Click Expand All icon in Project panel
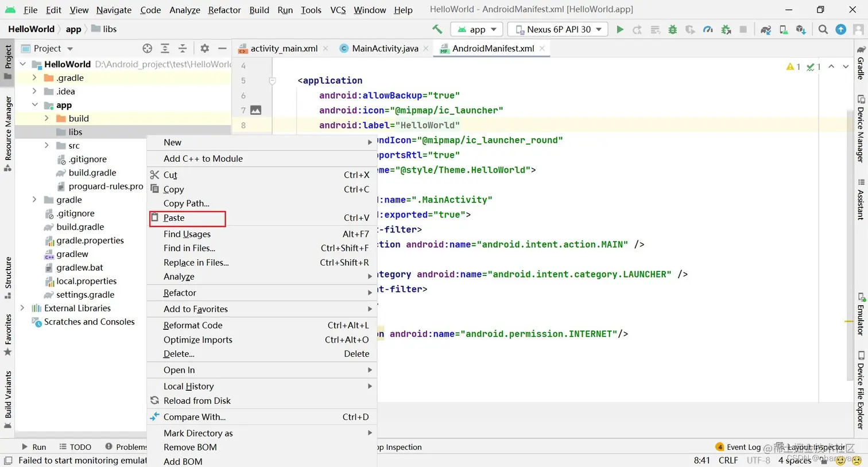Viewport: 868px width, 467px height. click(x=165, y=48)
